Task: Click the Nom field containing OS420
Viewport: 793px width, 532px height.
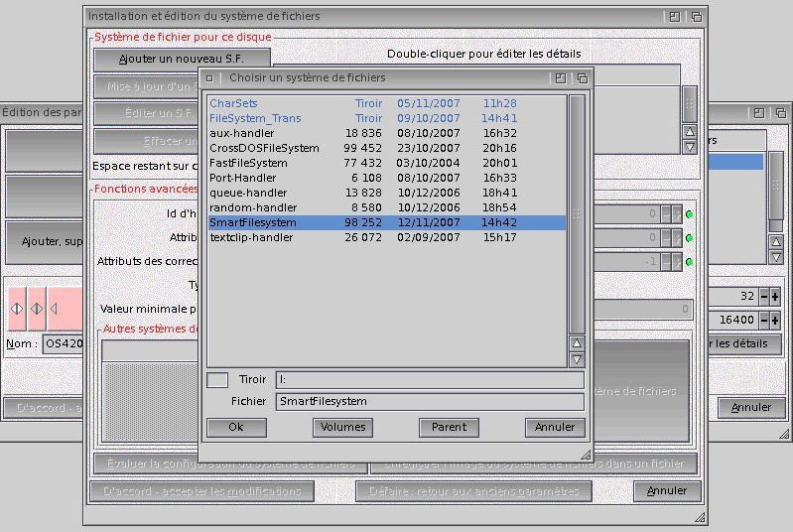Action: coord(63,344)
